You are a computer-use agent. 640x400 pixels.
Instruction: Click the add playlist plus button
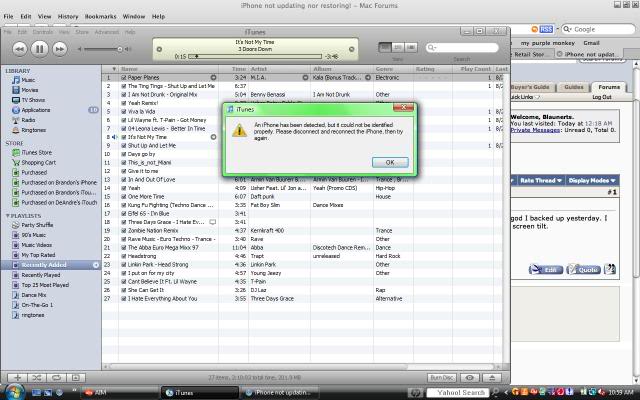(x=18, y=378)
